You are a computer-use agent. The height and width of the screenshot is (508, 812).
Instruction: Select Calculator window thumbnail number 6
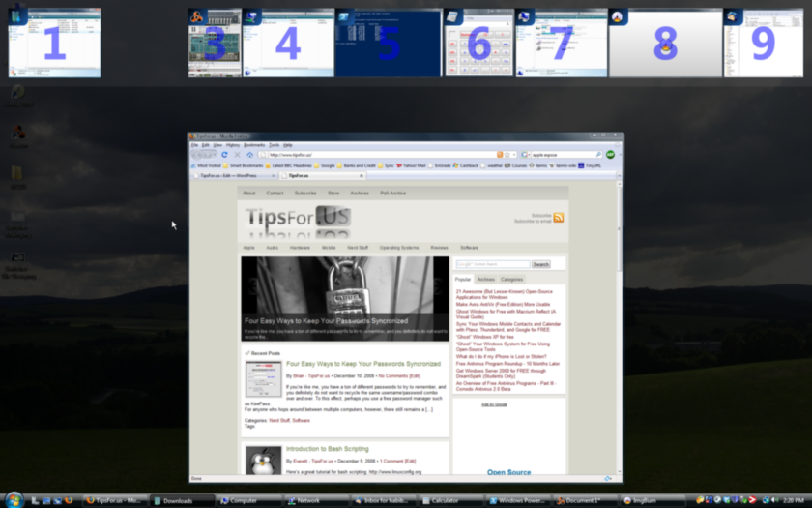479,43
